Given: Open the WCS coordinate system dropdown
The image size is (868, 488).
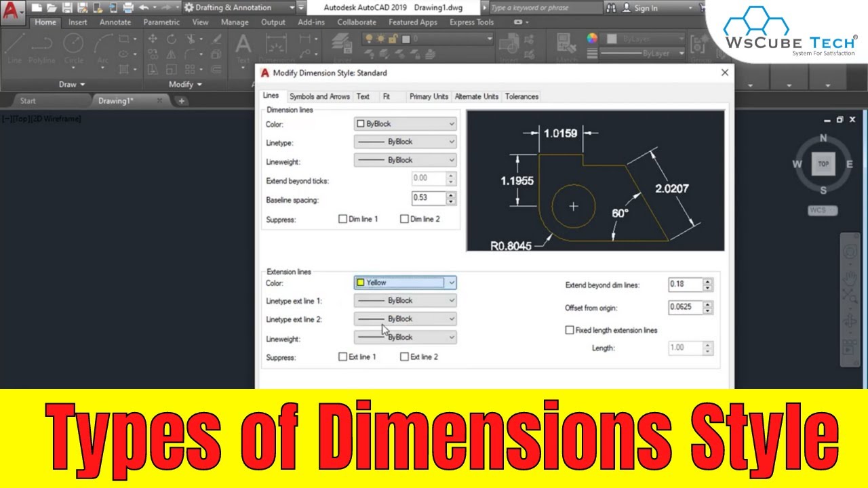Looking at the screenshot, I should tap(823, 210).
